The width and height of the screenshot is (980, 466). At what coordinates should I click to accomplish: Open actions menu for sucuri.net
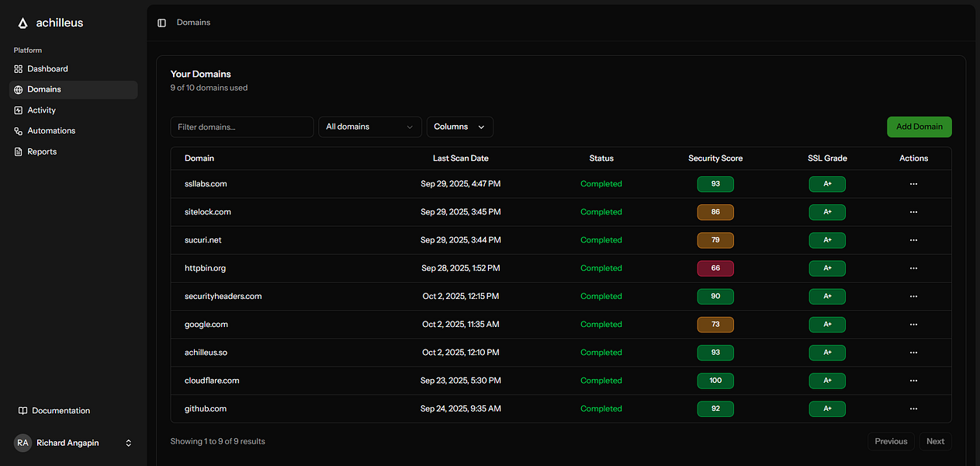click(913, 240)
